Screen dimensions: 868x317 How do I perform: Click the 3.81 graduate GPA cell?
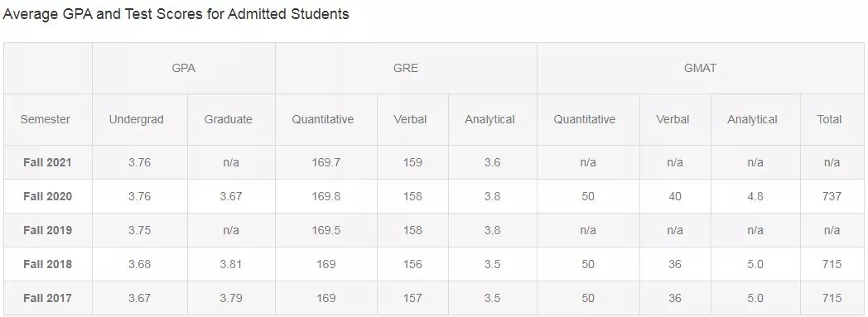(x=231, y=265)
